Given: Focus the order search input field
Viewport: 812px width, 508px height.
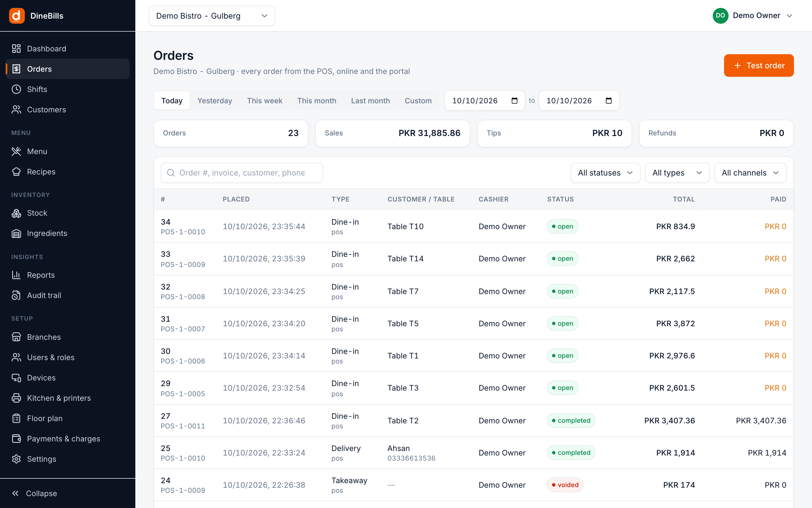Looking at the screenshot, I should [242, 173].
